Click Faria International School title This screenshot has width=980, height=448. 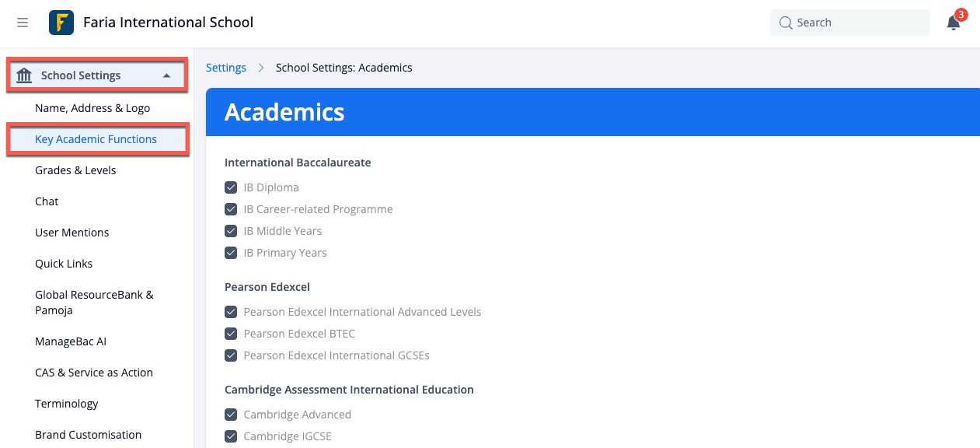click(x=169, y=23)
